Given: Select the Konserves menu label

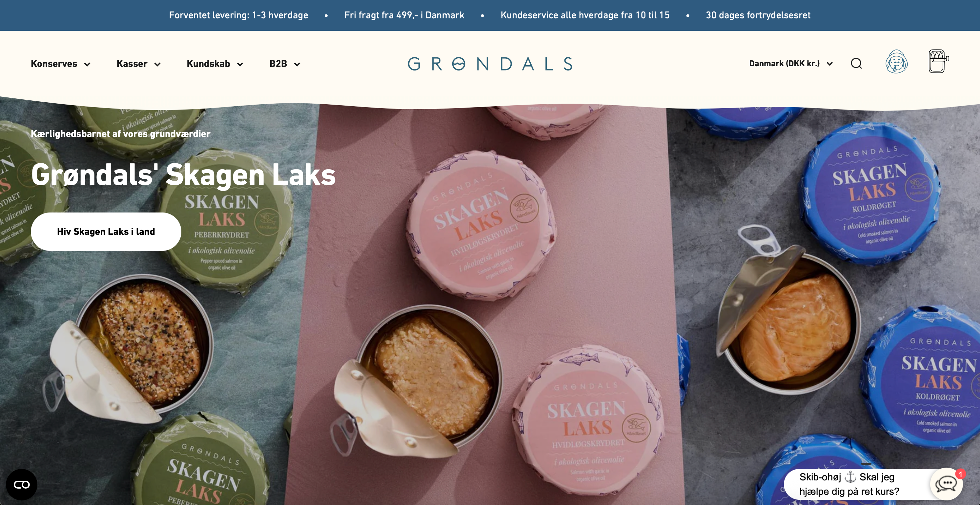Looking at the screenshot, I should tap(54, 64).
